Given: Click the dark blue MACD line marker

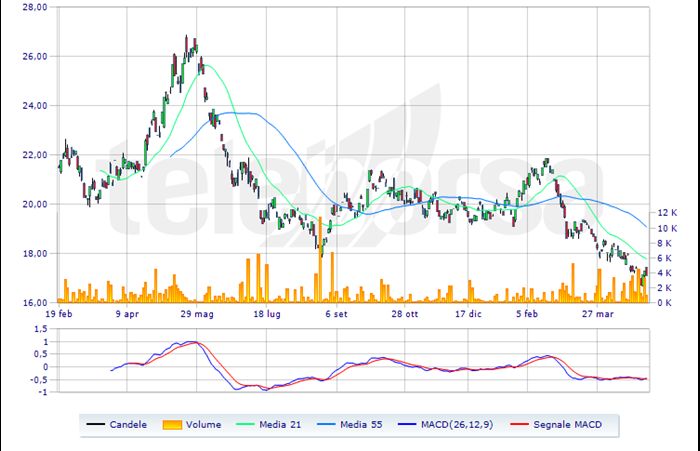Looking at the screenshot, I should 407,424.
